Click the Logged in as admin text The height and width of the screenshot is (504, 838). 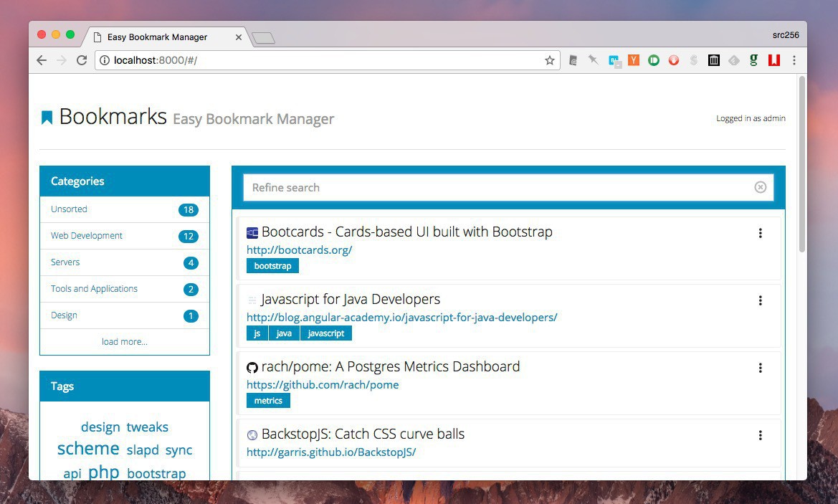751,118
